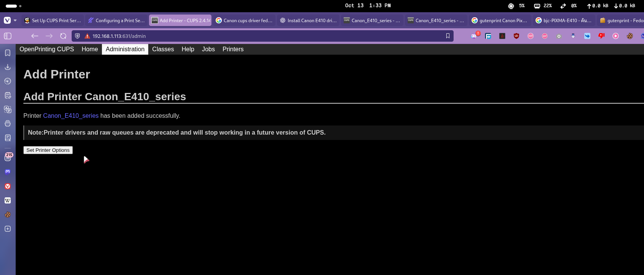
Task: Bookmark this page via address bar icon
Action: 447,36
